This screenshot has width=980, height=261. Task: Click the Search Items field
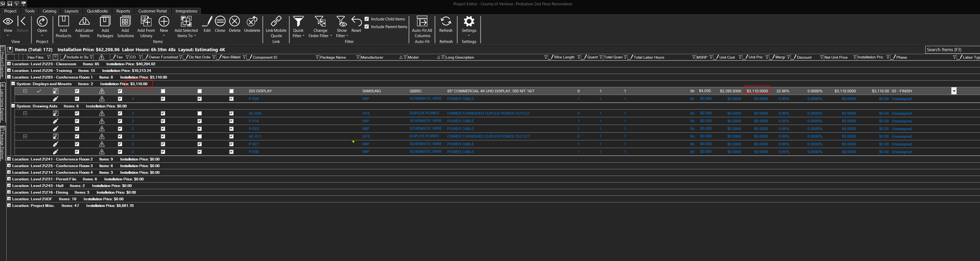[952, 49]
